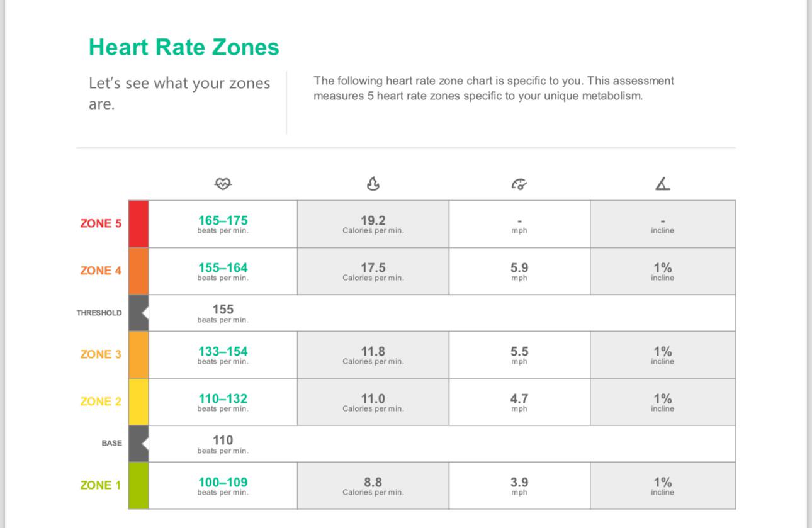Screen dimensions: 812x528
Task: Select the orange Zone 4 color block
Action: coord(138,271)
